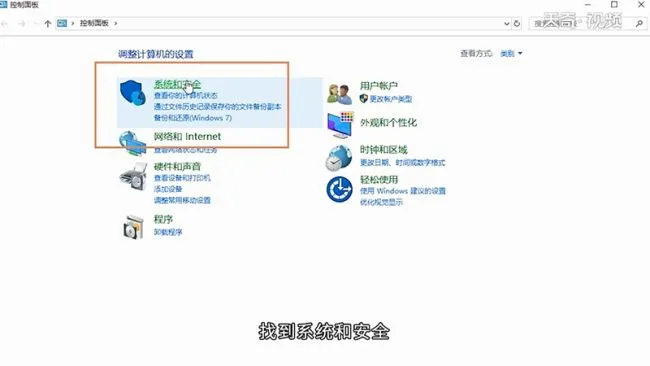Open the 轻松使用 category link
Screen dimensions: 650x366
pos(378,179)
